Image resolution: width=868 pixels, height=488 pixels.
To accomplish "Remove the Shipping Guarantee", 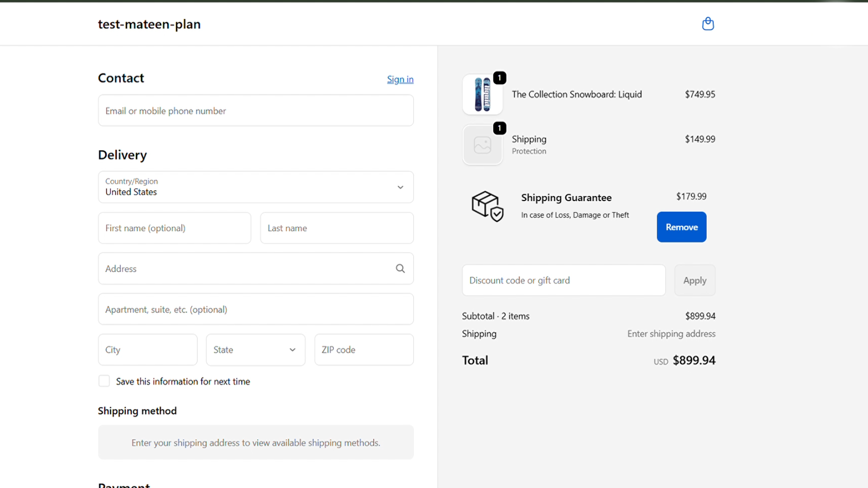I will (x=681, y=227).
